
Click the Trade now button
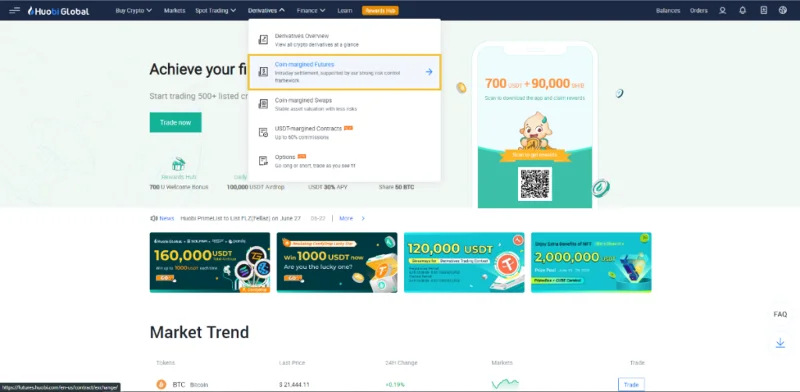coord(176,122)
